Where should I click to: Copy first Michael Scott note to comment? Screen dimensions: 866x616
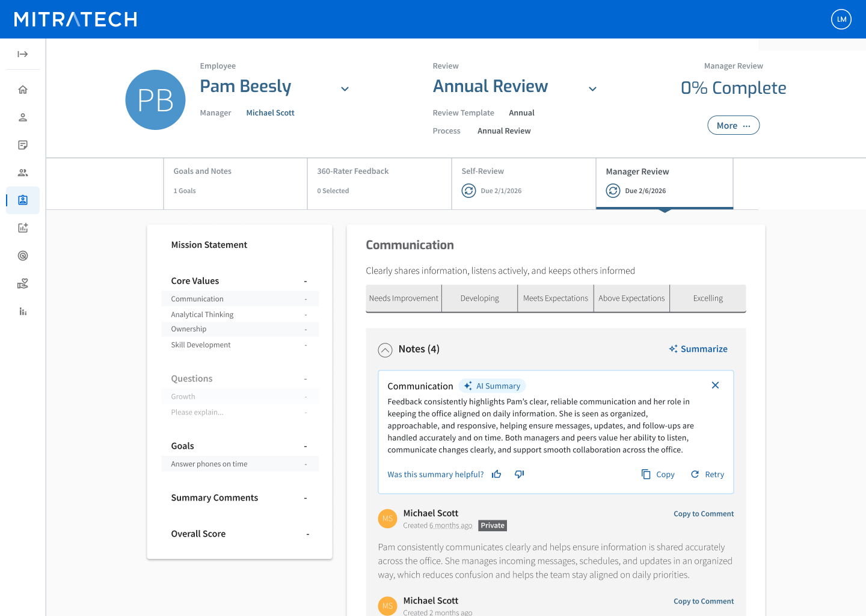tap(704, 514)
